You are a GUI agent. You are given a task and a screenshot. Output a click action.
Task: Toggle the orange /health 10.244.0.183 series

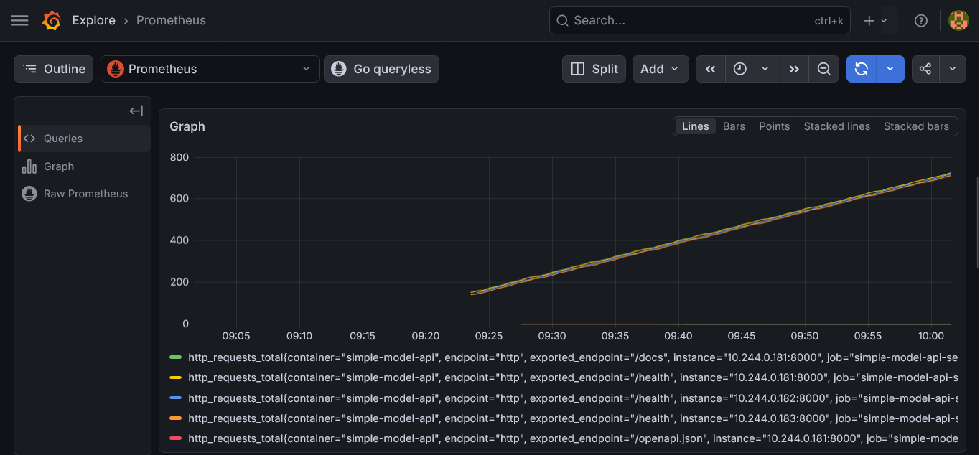point(175,418)
